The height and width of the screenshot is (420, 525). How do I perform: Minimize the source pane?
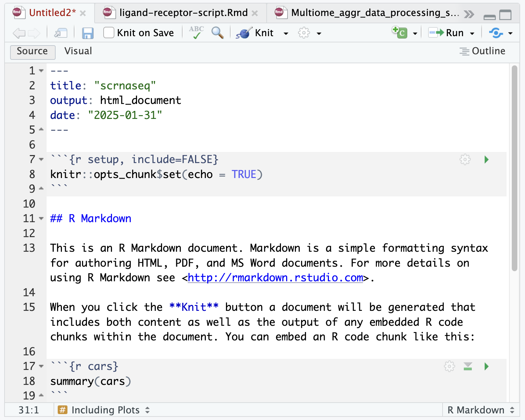click(490, 17)
